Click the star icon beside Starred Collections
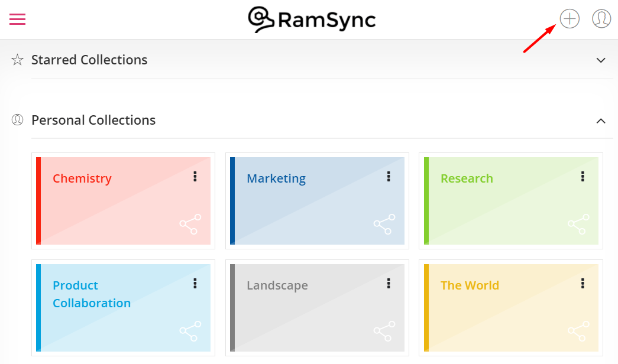 click(17, 60)
